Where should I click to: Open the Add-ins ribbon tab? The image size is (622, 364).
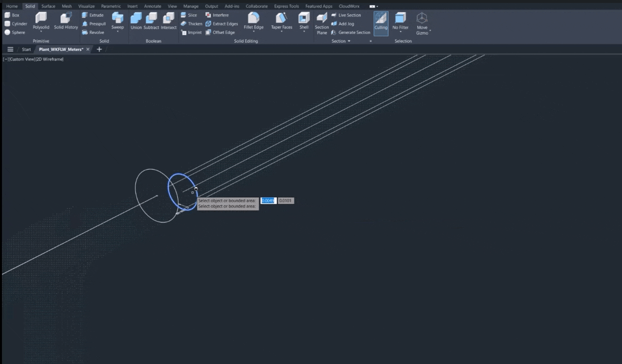pyautogui.click(x=232, y=6)
